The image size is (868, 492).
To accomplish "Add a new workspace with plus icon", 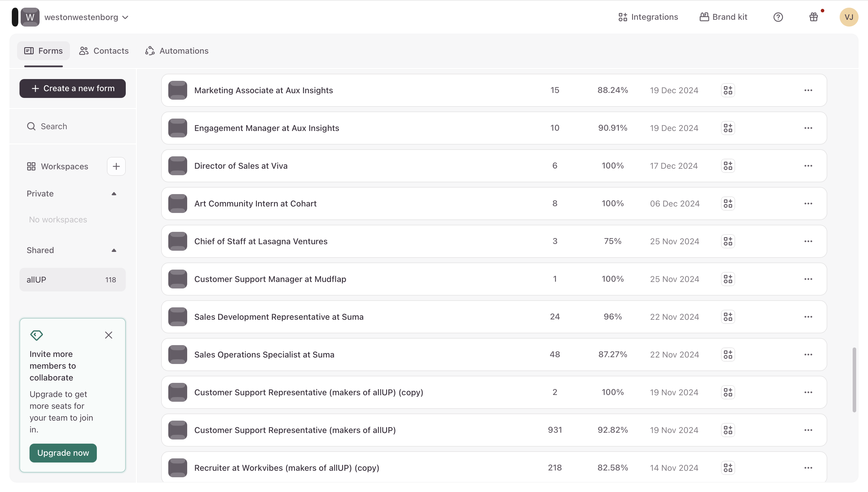I will point(116,166).
